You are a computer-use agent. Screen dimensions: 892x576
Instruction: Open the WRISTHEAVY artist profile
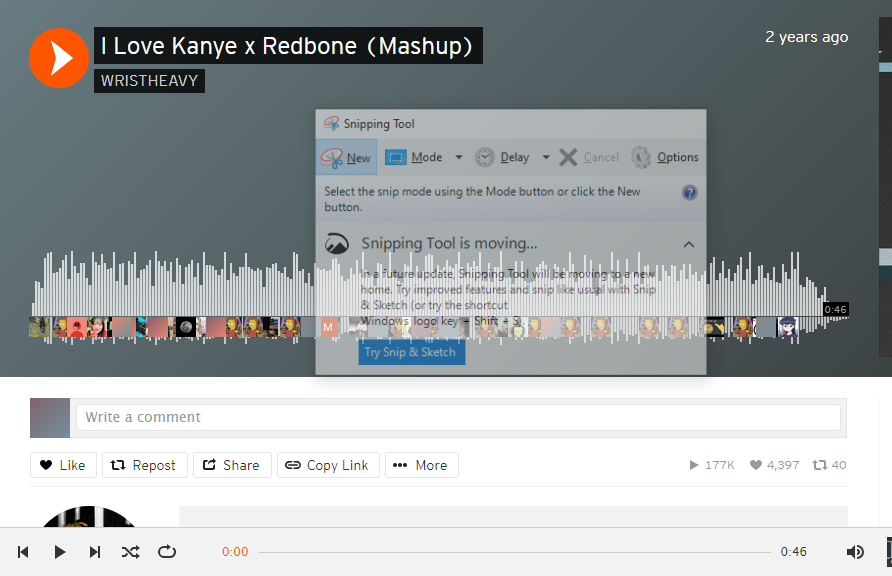(149, 80)
